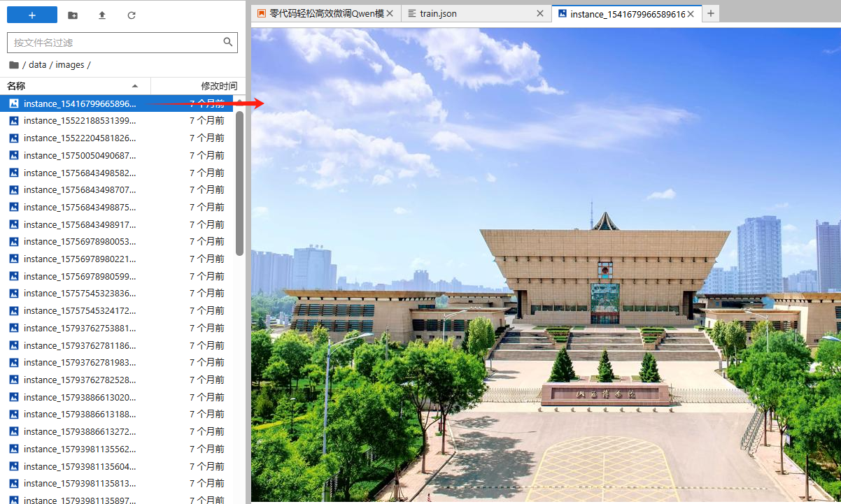Toggle the sort arrow in the 名称 header

coord(135,86)
